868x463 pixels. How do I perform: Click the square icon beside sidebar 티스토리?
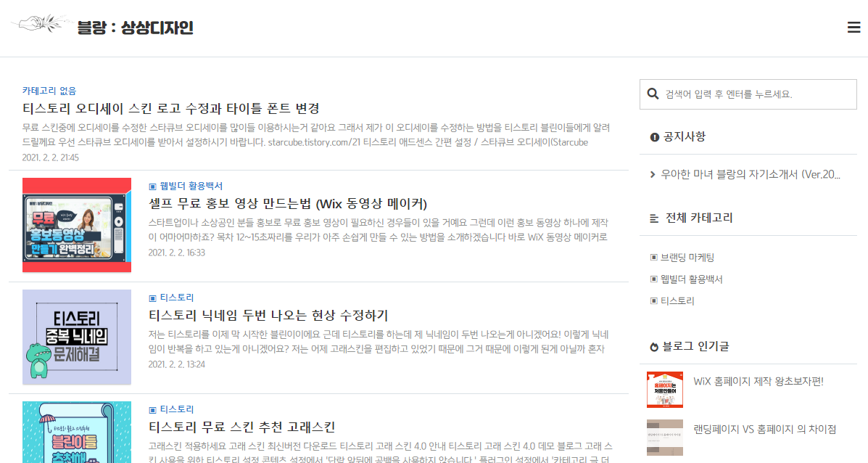tap(654, 300)
